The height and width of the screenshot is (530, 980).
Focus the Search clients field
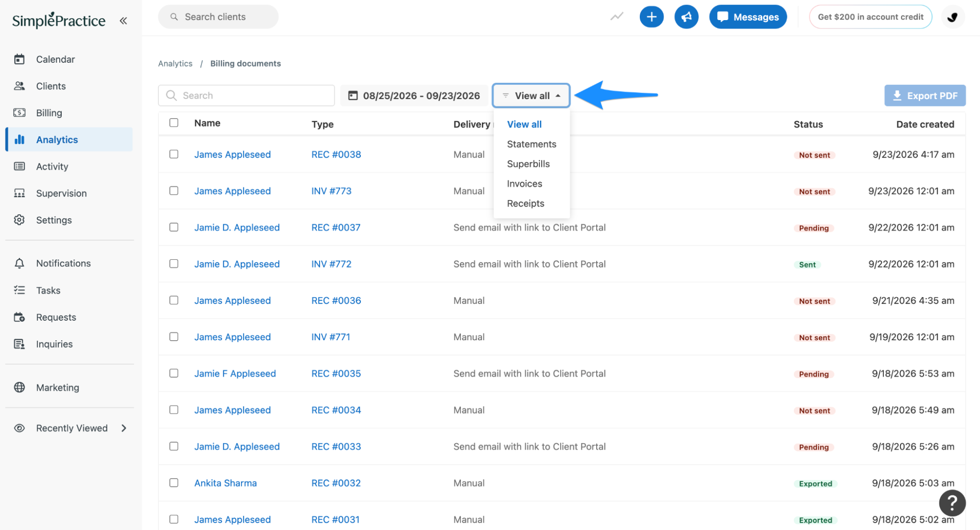pos(218,17)
